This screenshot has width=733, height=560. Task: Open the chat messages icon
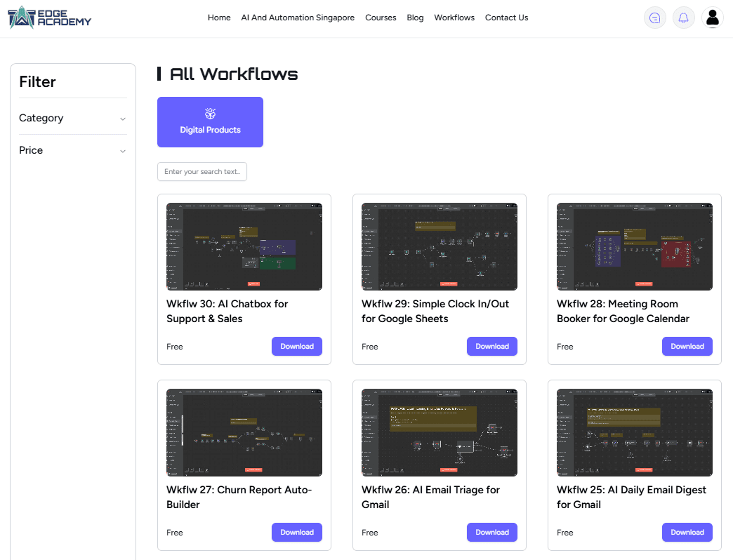[654, 18]
